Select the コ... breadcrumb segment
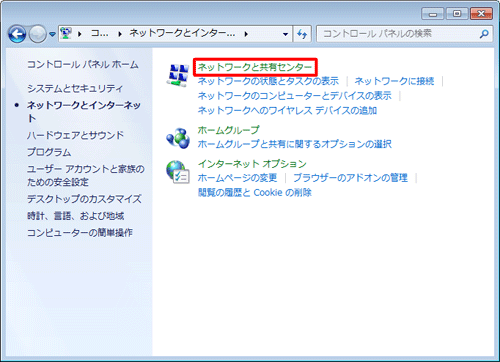The image size is (500, 362). [x=100, y=33]
